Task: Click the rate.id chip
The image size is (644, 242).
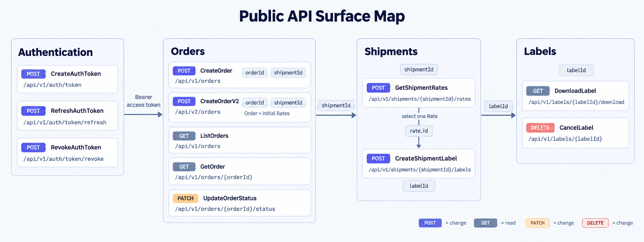Action: (x=419, y=131)
